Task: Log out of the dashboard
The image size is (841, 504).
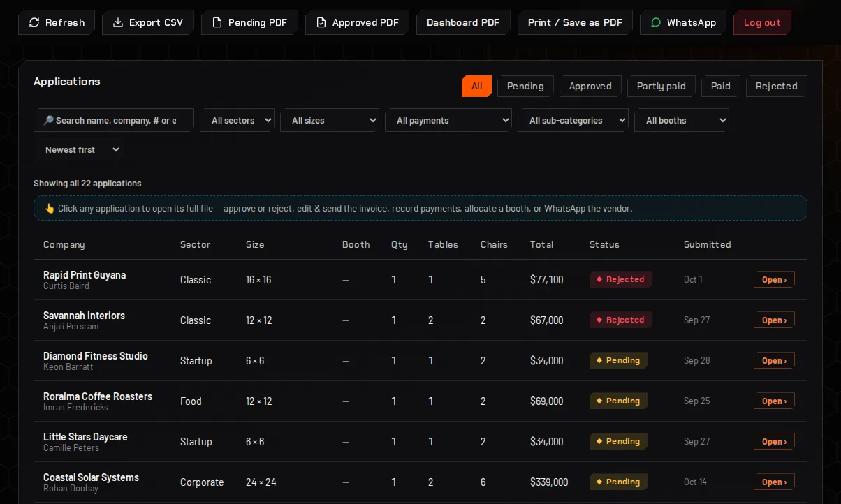Action: (762, 22)
